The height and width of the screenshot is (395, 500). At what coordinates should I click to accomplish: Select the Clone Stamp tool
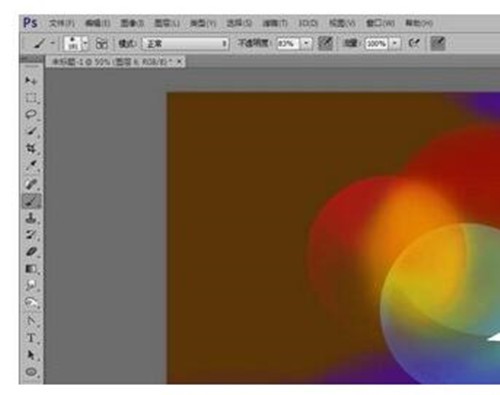pos(31,218)
